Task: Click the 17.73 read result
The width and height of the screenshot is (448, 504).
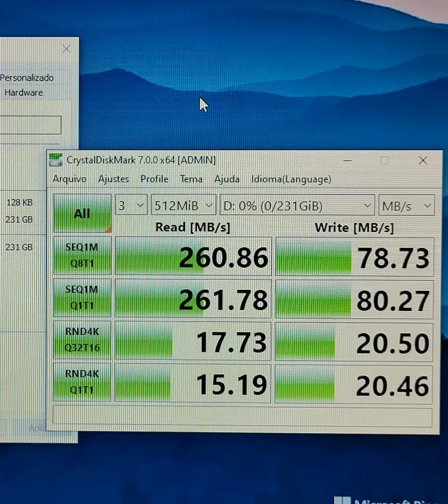Action: coord(193,341)
